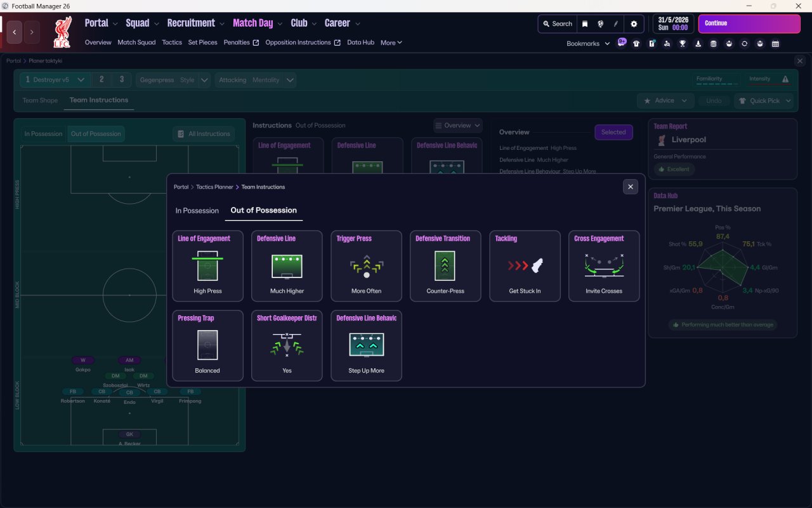Open the Overview submenu link
The image size is (812, 508).
point(98,43)
